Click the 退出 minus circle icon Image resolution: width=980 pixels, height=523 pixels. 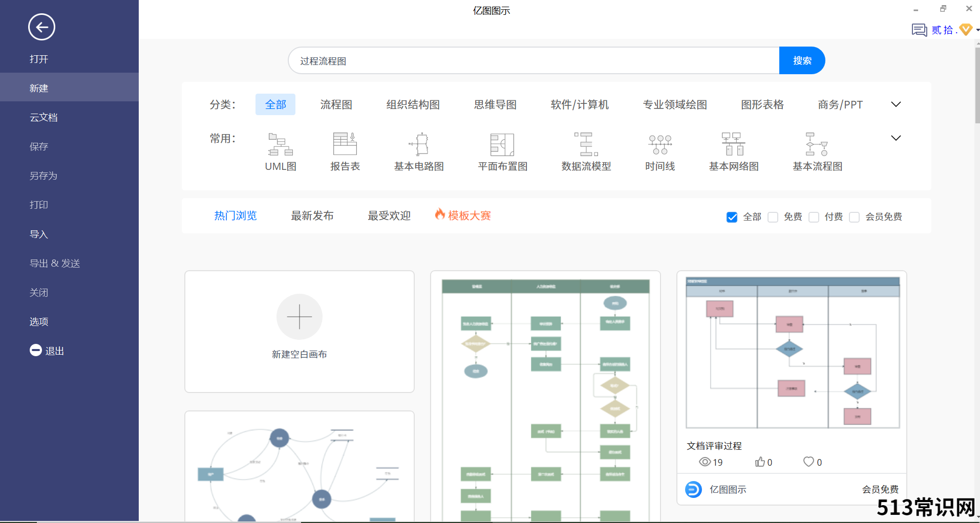[36, 350]
